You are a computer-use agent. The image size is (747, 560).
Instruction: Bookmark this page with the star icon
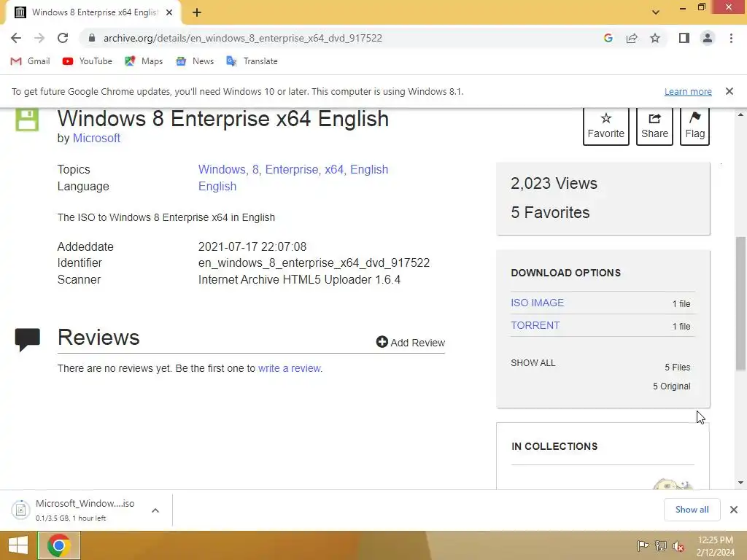coord(655,38)
